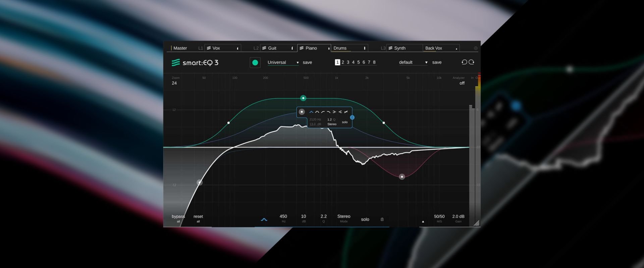
Task: Click the Vox tab layer icon
Action: coord(209,48)
